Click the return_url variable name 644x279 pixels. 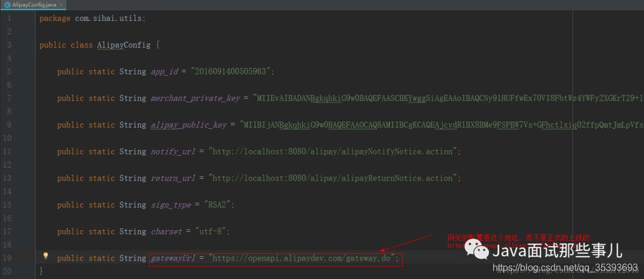pos(173,179)
